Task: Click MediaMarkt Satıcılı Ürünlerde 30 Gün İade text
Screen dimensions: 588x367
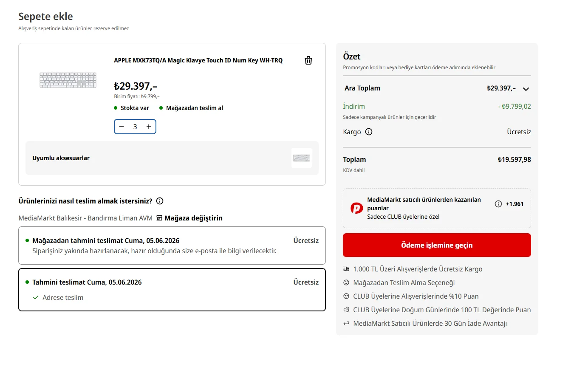Action: coord(430,323)
